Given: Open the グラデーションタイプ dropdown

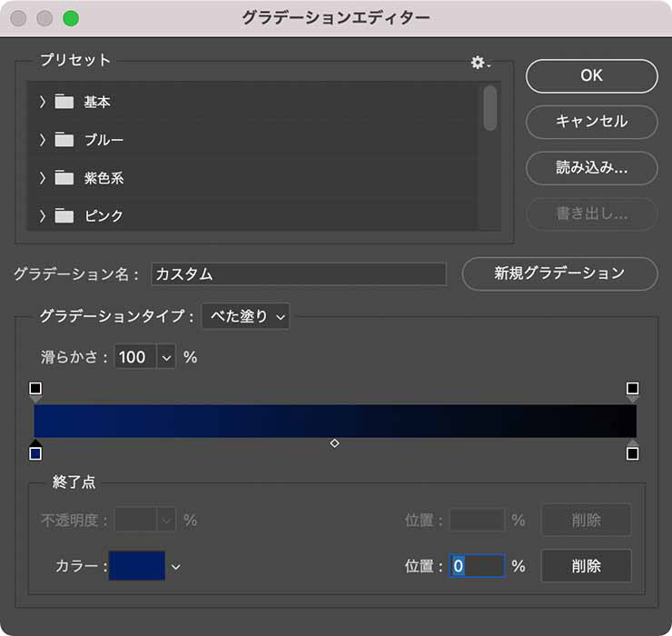Looking at the screenshot, I should 245,316.
